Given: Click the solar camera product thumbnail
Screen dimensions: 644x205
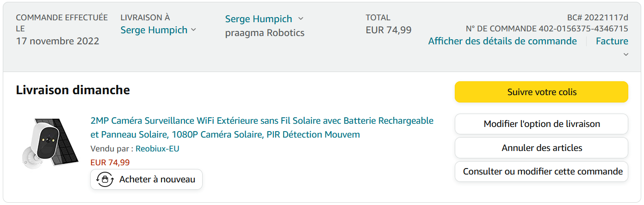Looking at the screenshot, I should pos(44,143).
